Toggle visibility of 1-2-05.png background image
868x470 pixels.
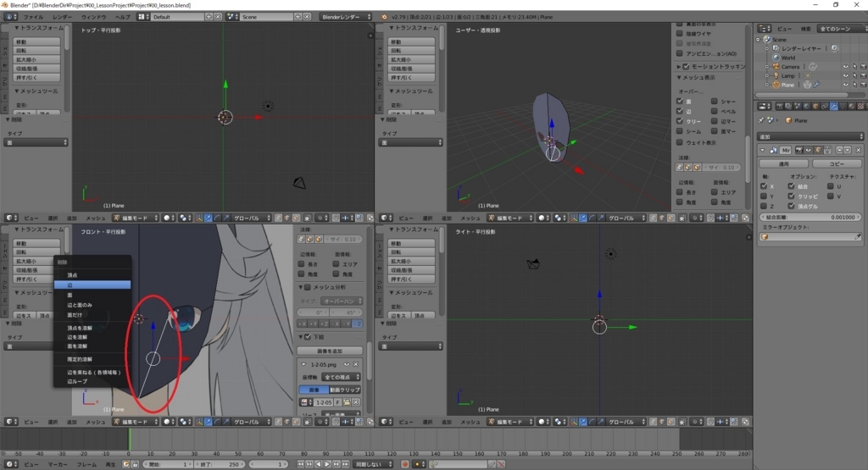[x=347, y=365]
